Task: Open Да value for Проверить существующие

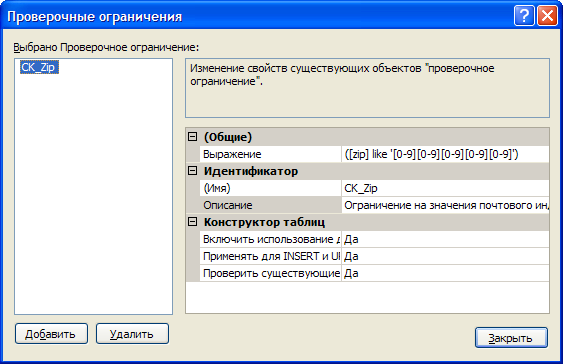Action: click(x=445, y=273)
